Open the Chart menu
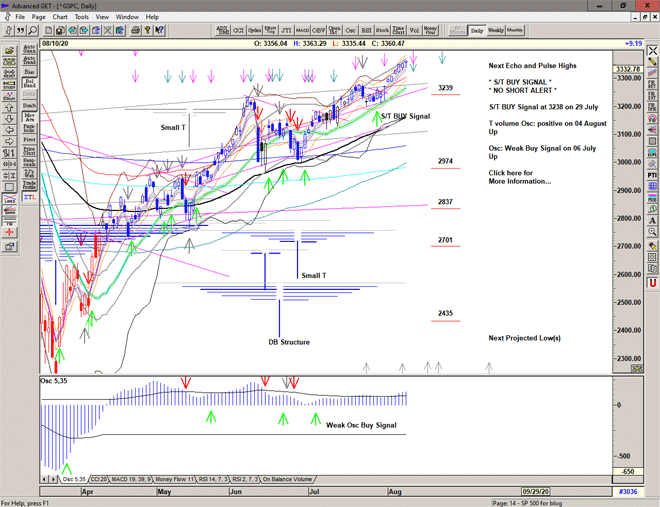 60,17
